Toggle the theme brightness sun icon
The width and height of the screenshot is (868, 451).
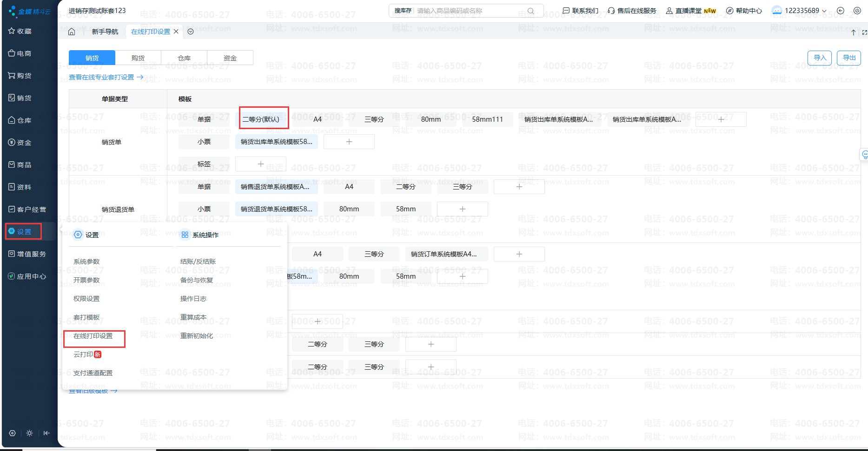pyautogui.click(x=29, y=433)
